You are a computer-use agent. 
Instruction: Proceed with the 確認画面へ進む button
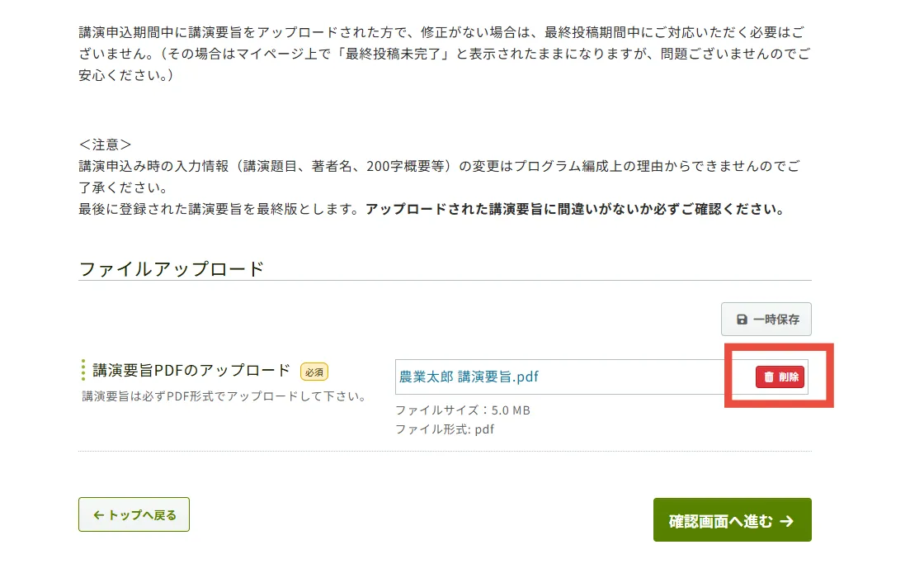click(x=732, y=520)
